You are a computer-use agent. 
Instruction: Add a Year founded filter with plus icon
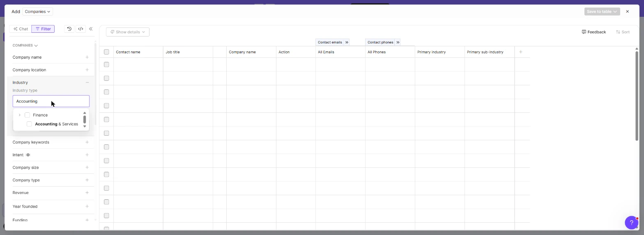pyautogui.click(x=87, y=206)
